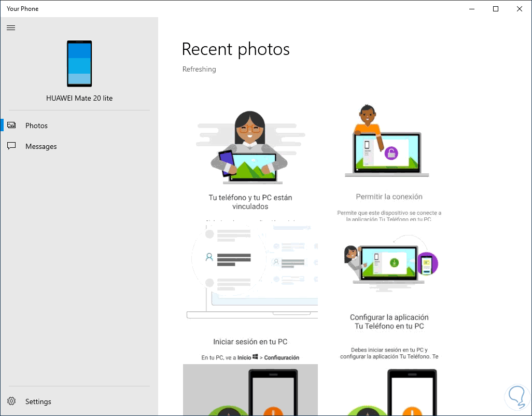This screenshot has height=416, width=532.
Task: Open the hamburger navigation menu
Action: (11, 28)
